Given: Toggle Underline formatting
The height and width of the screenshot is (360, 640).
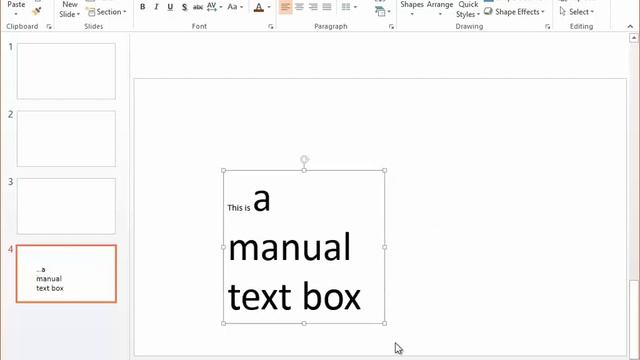Looking at the screenshot, I should pyautogui.click(x=170, y=7).
